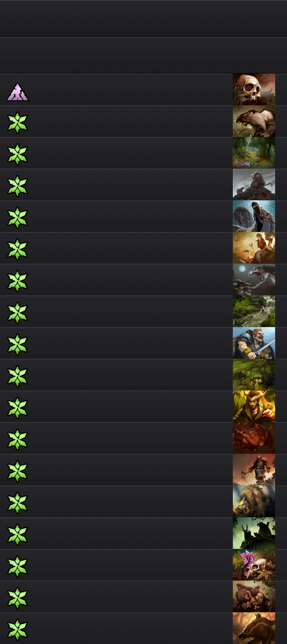Select green leaf icon beside pink-flower skull row

click(17, 566)
